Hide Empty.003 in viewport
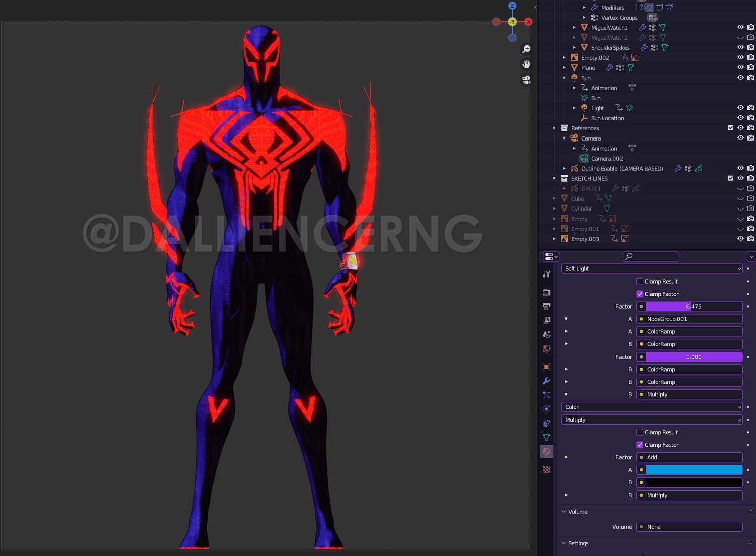756x556 pixels. (x=740, y=239)
